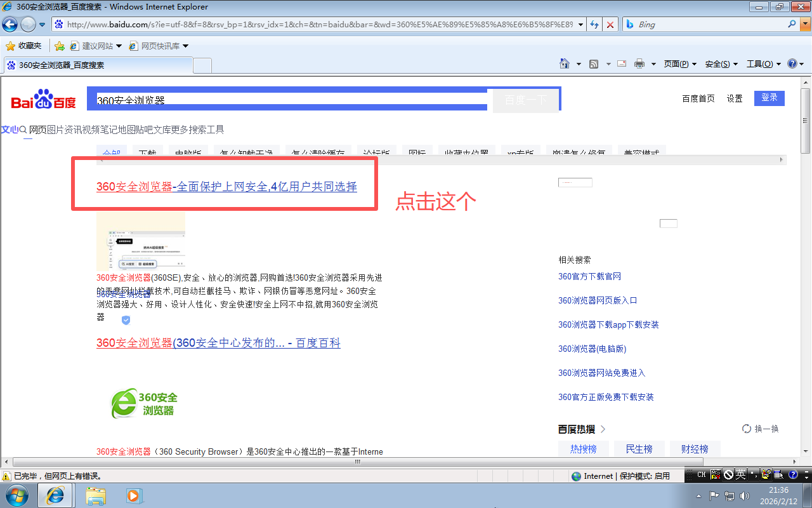Image resolution: width=812 pixels, height=508 pixels.
Task: Expand the Print options dropdown arrow
Action: click(x=654, y=63)
